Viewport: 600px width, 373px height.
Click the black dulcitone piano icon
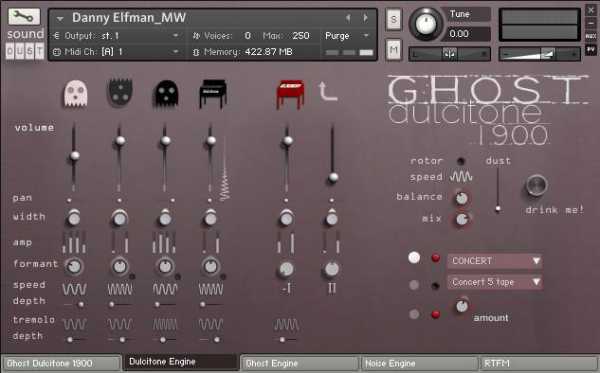click(213, 93)
